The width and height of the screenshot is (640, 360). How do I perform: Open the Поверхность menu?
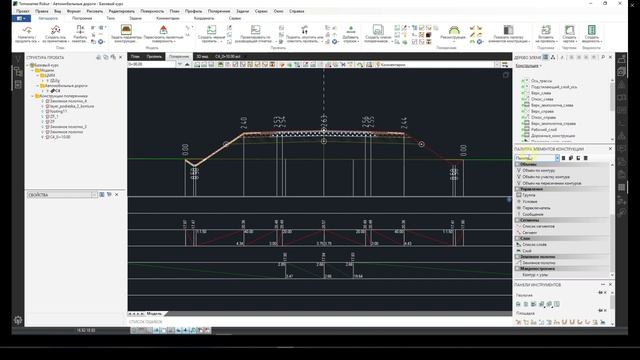coord(152,11)
